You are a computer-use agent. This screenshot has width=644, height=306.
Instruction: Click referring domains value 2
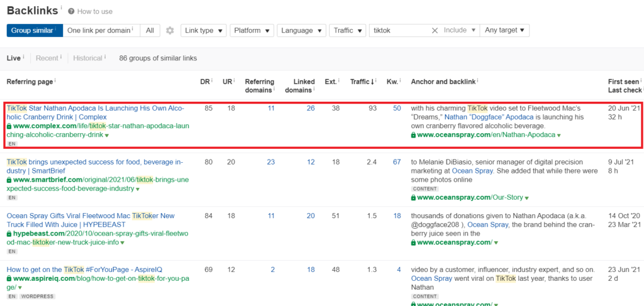(273, 270)
